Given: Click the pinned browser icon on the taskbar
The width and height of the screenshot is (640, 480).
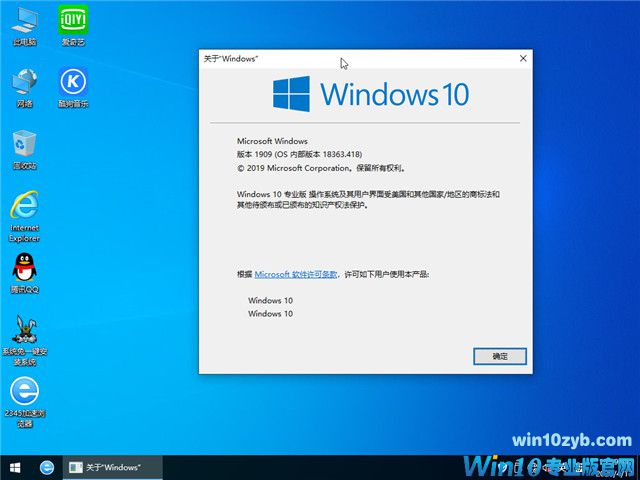Looking at the screenshot, I should (x=46, y=467).
